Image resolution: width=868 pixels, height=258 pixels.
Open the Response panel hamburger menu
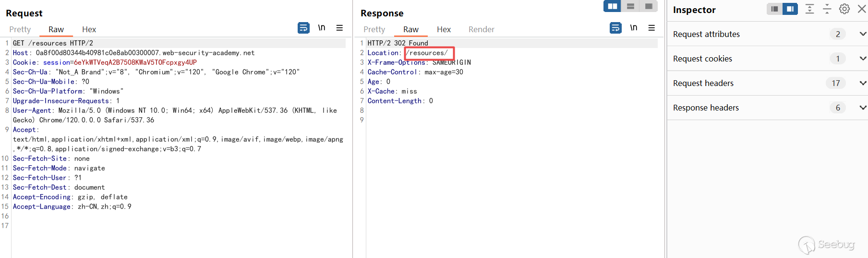(651, 28)
